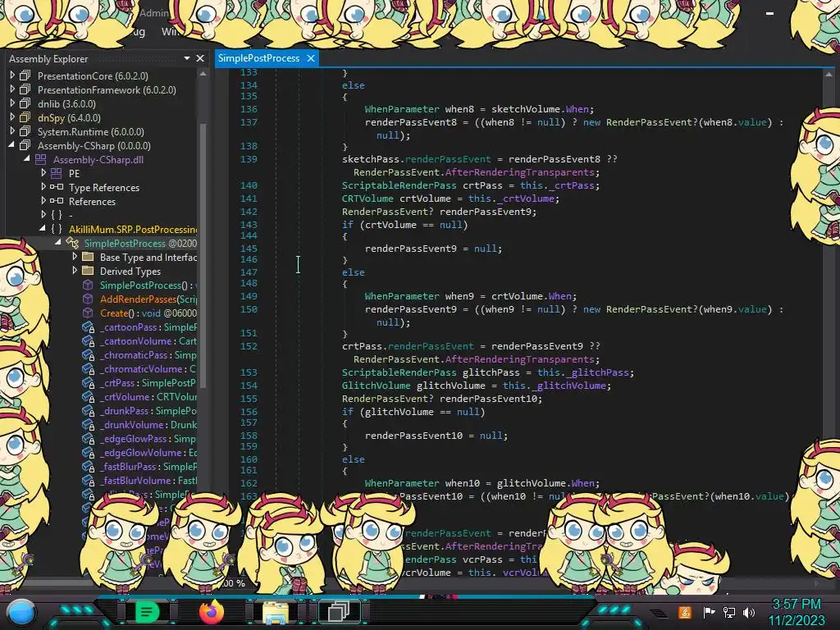Screen dimensions: 840x630
Task: Click the code editor scrollbar up arrow
Action: [829, 75]
